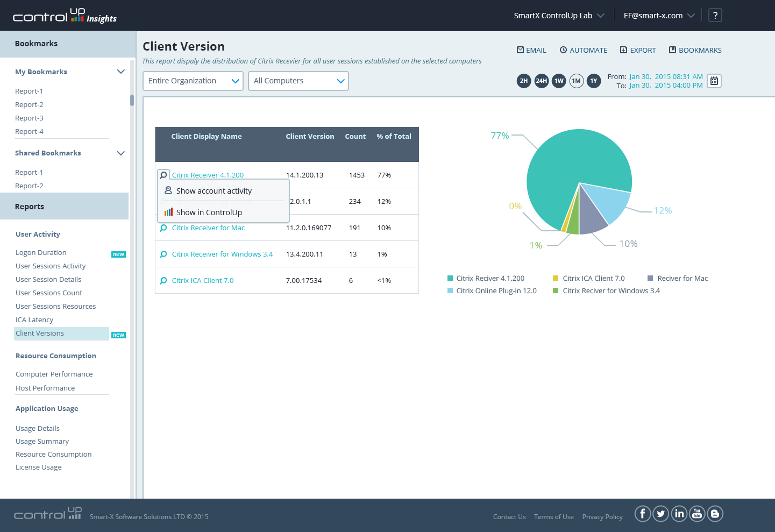Click the Citrix Online Plug-in 12.0 legend swatch
Screen dimensions: 775x532
click(450, 290)
